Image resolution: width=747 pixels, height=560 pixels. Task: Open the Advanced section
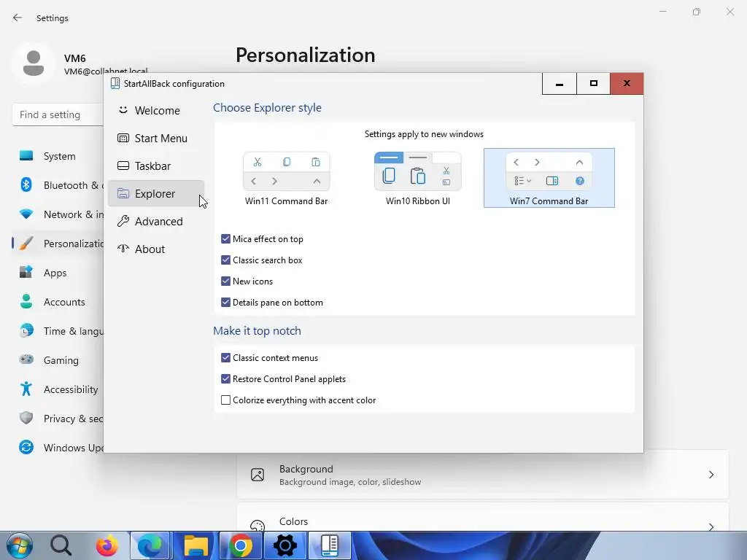click(x=156, y=222)
